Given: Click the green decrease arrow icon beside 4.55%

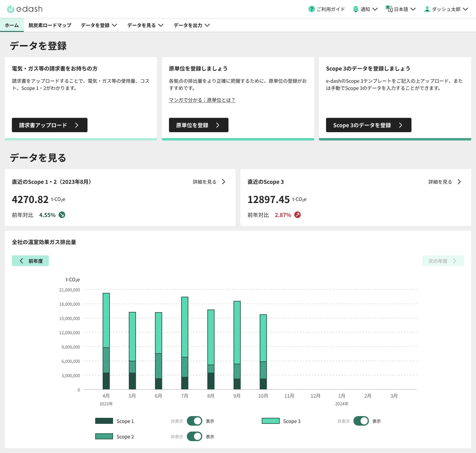Looking at the screenshot, I should (x=62, y=215).
